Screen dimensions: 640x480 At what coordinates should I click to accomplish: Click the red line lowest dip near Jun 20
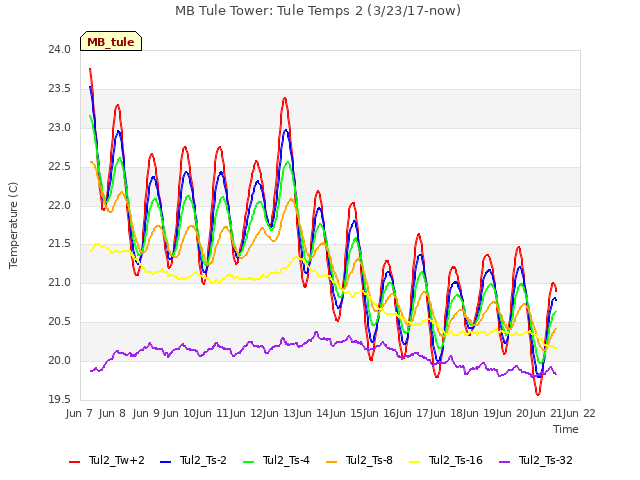pos(538,394)
